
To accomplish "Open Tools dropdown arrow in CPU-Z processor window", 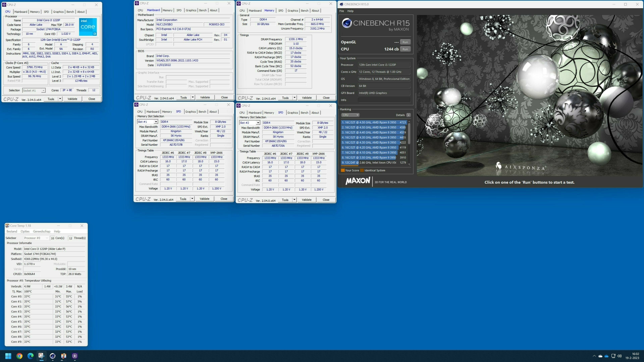I will click(60, 99).
